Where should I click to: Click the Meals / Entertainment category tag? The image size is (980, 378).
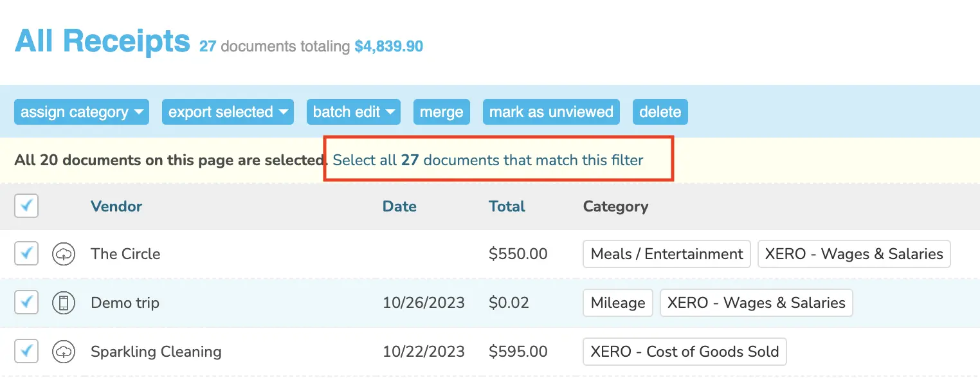667,254
